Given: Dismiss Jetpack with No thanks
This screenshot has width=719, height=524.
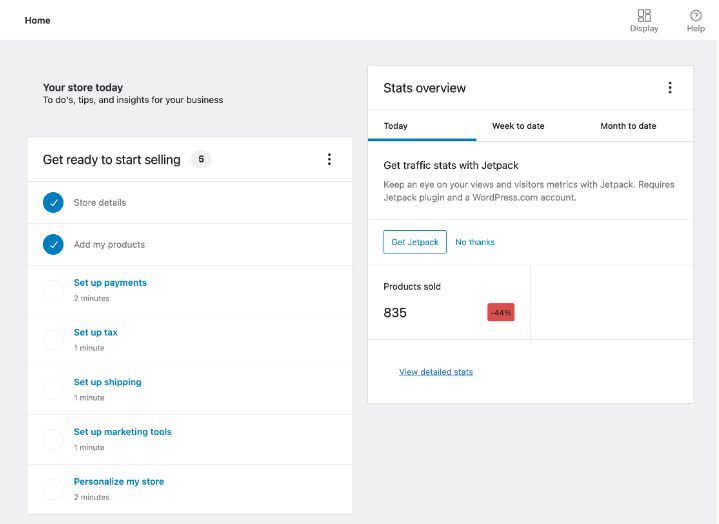Looking at the screenshot, I should (x=475, y=242).
